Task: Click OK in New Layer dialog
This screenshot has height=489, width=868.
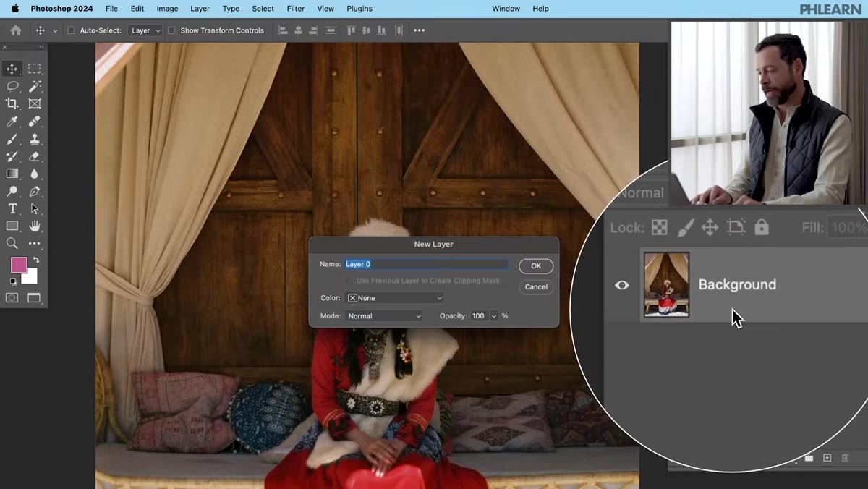Action: tap(536, 266)
